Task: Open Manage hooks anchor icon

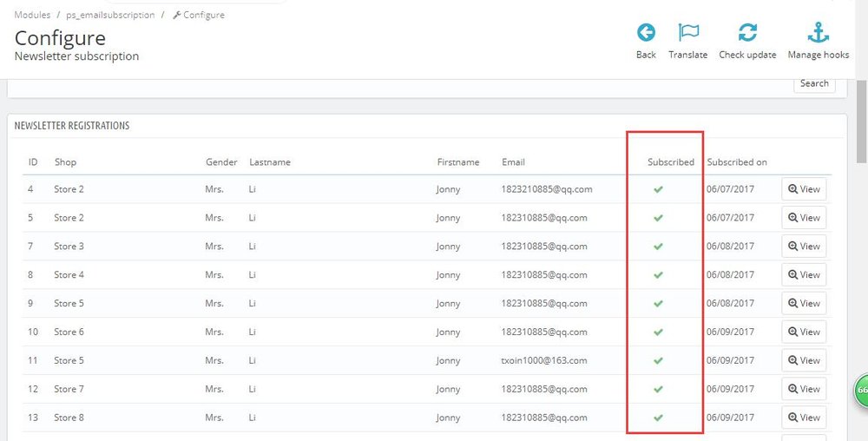Action: pos(819,33)
